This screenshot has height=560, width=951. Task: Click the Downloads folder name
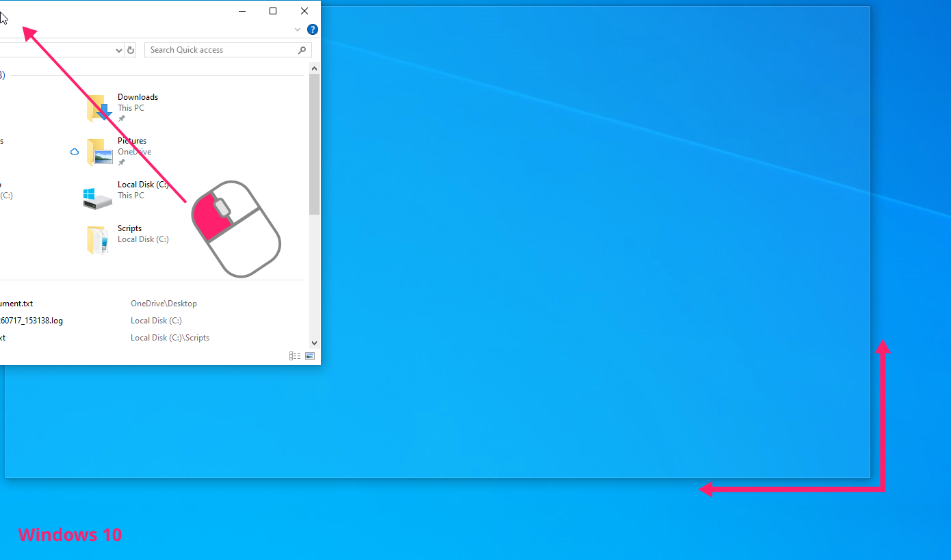138,97
